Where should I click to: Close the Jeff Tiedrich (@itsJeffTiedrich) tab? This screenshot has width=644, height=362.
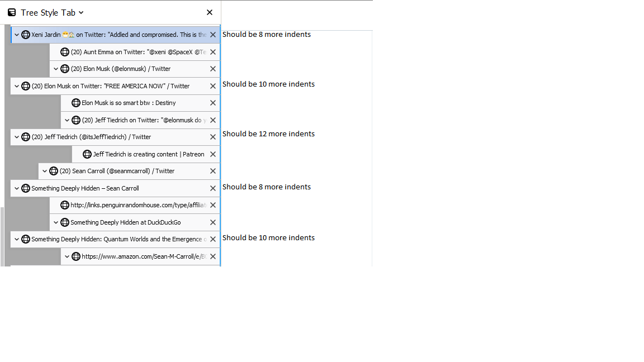pyautogui.click(x=213, y=137)
